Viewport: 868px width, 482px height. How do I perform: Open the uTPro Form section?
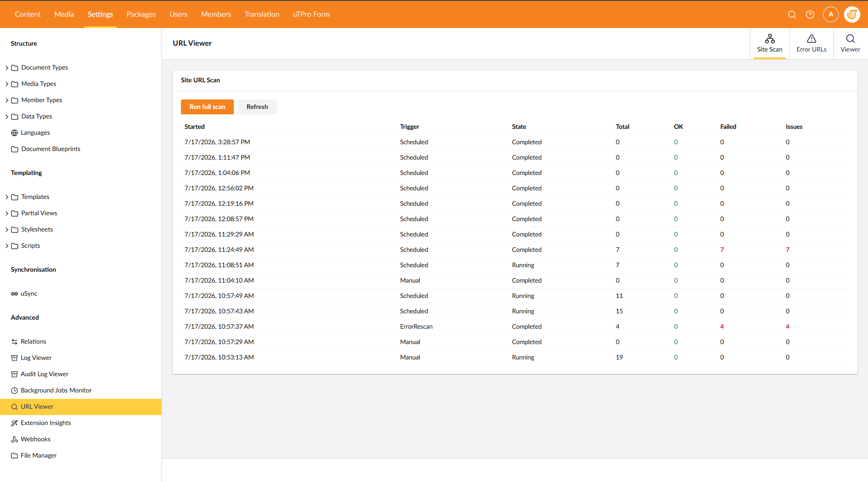pyautogui.click(x=311, y=14)
